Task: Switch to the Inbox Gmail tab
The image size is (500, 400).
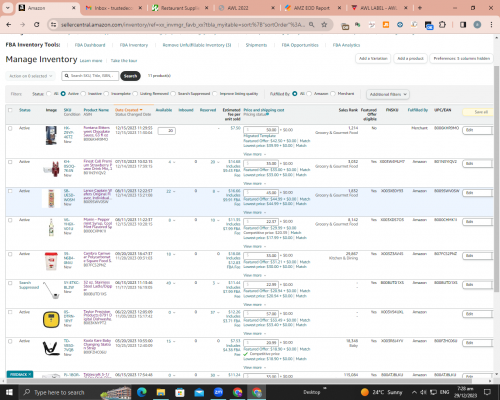Action: (114, 8)
